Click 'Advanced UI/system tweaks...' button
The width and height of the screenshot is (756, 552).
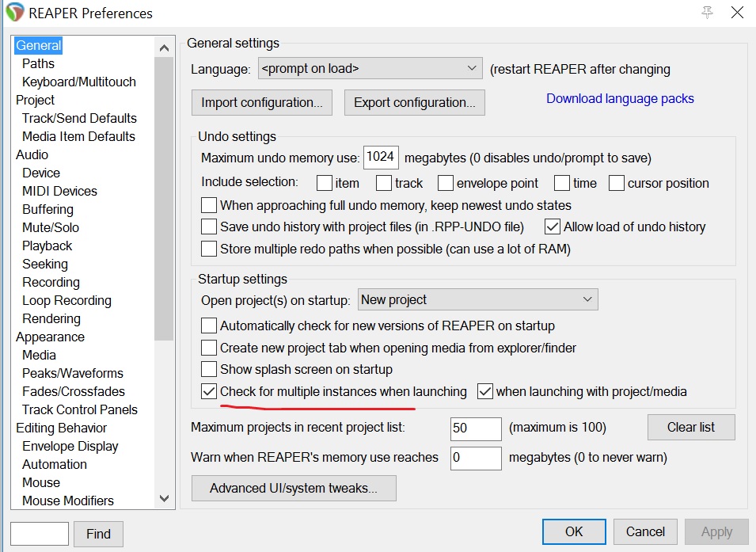pyautogui.click(x=293, y=488)
